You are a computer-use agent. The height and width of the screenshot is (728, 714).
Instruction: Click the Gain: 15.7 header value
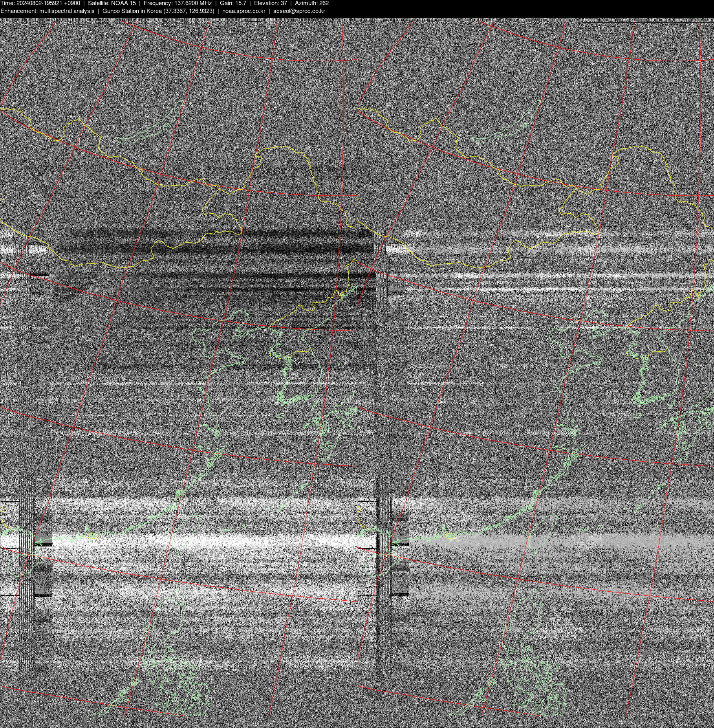click(233, 3)
